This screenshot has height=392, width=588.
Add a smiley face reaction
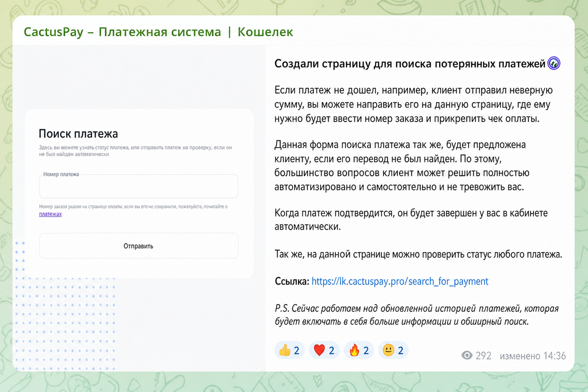[393, 350]
